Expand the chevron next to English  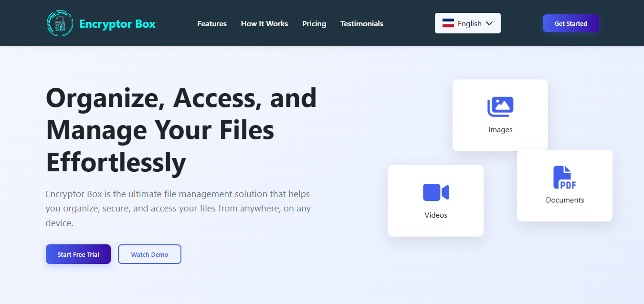click(489, 23)
